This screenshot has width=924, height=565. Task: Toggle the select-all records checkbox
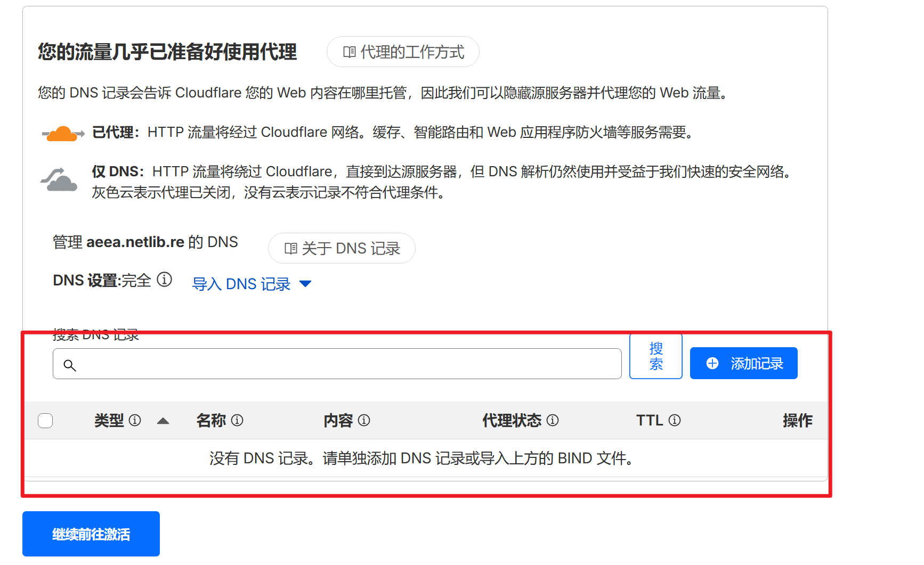click(46, 421)
